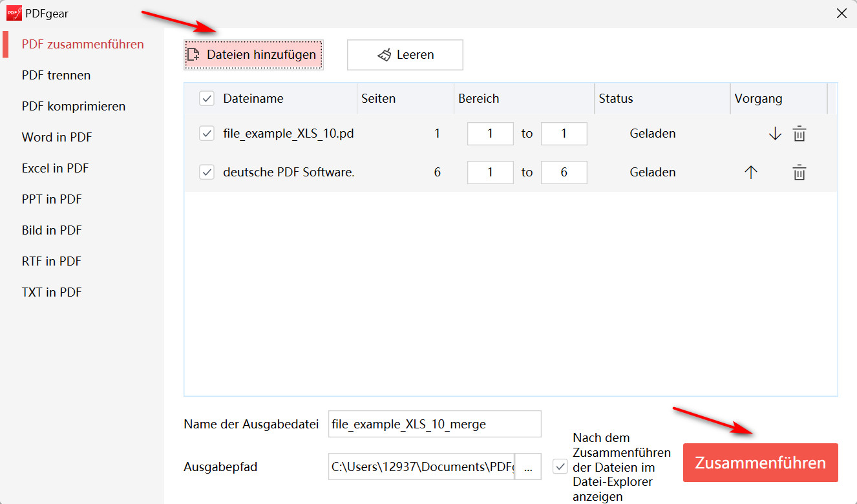Open Bild in PDF converter
Screen dimensions: 857x504
pos(52,231)
